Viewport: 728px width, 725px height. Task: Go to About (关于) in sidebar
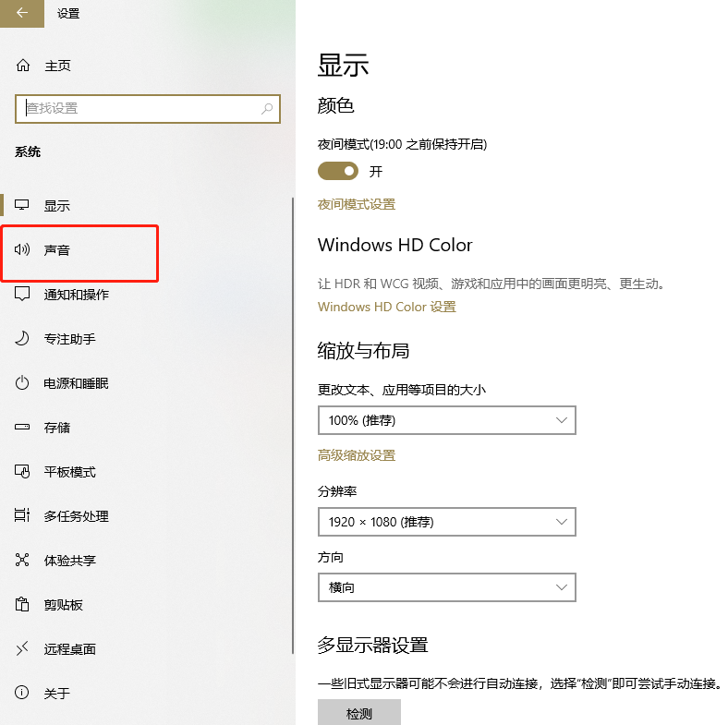[57, 694]
